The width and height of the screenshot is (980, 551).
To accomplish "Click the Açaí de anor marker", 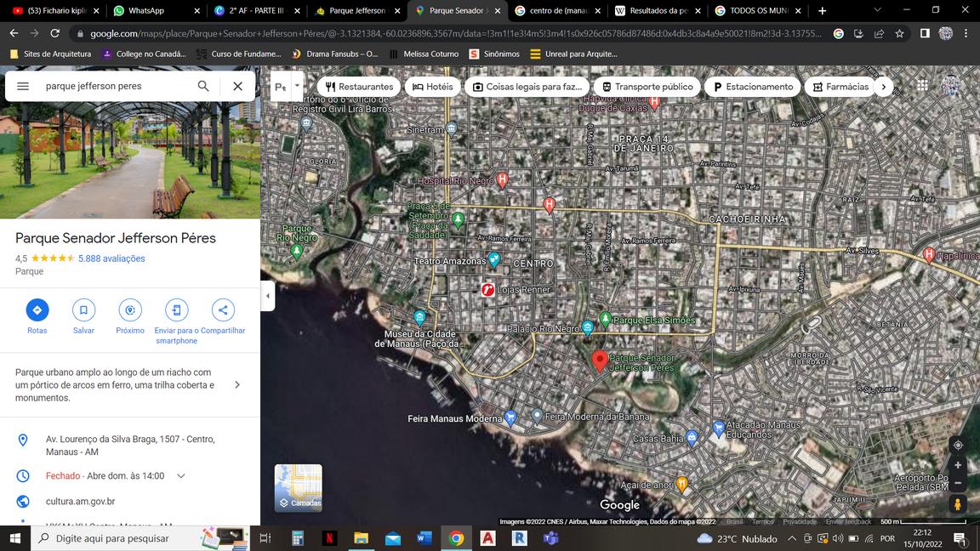I will 682,484.
